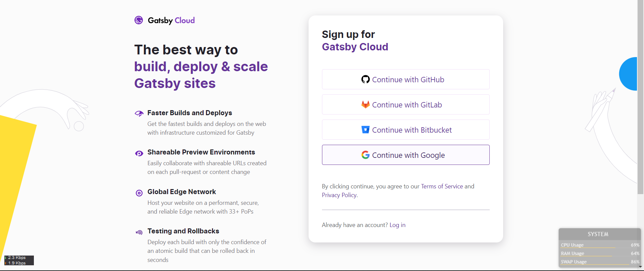Screen dimensions: 644x271
Task: Click the network speed Kbps indicator
Action: (x=19, y=260)
